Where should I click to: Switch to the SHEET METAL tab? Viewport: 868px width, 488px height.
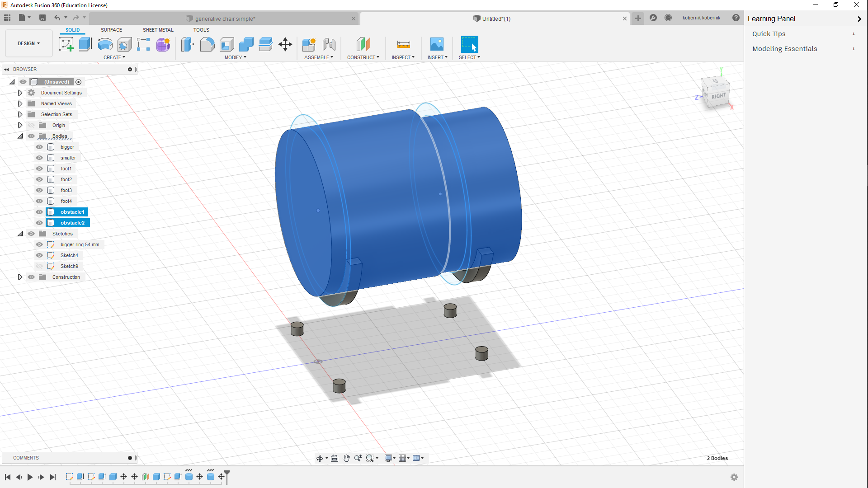click(157, 30)
